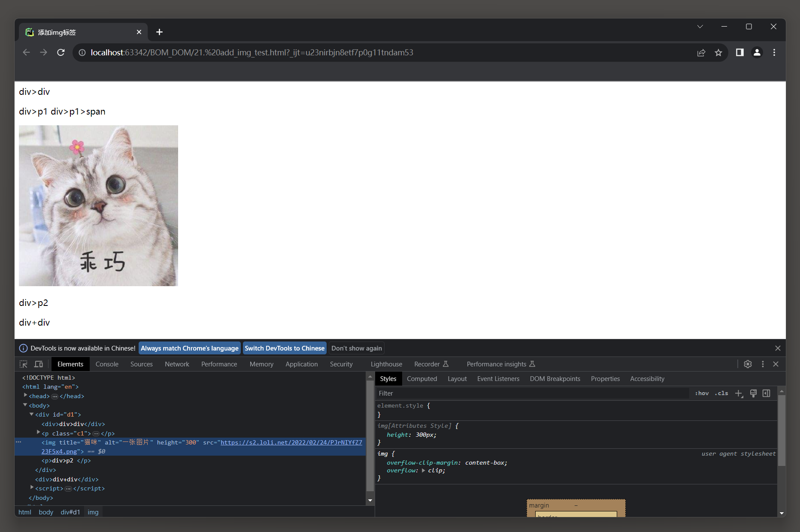Screen dimensions: 800x532
Task: Switch to the Sources tab
Action: pos(141,364)
